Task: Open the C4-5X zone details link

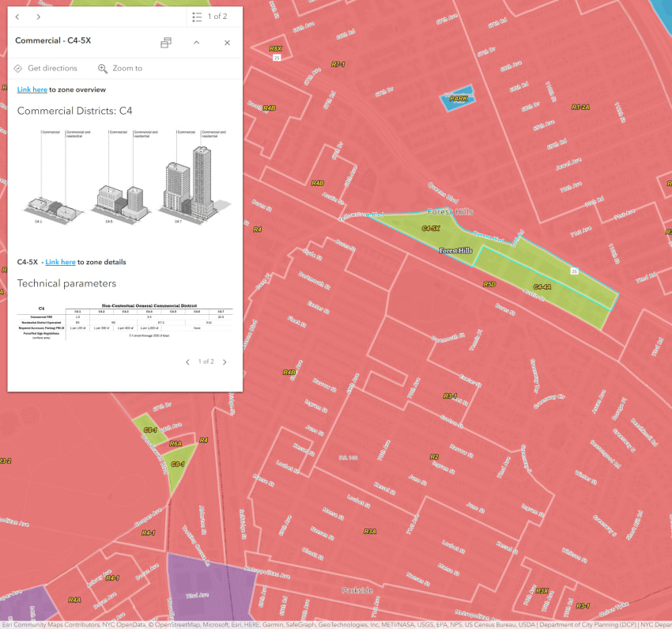Action: click(61, 262)
